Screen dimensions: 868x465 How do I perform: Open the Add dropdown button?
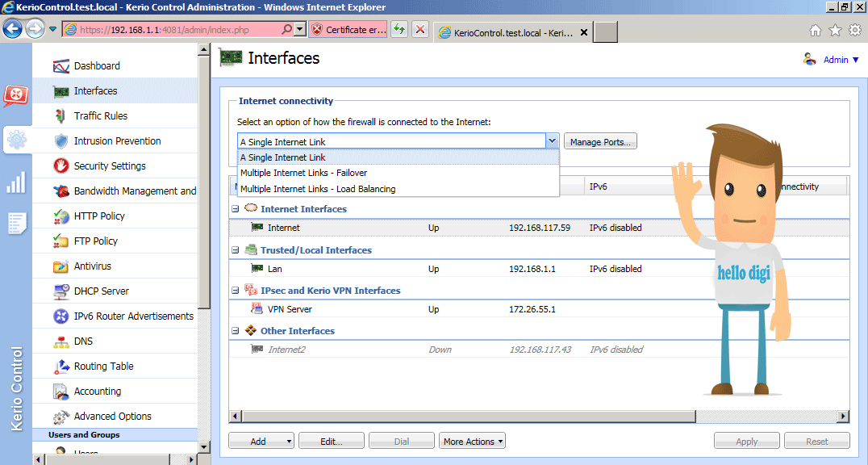tap(261, 441)
